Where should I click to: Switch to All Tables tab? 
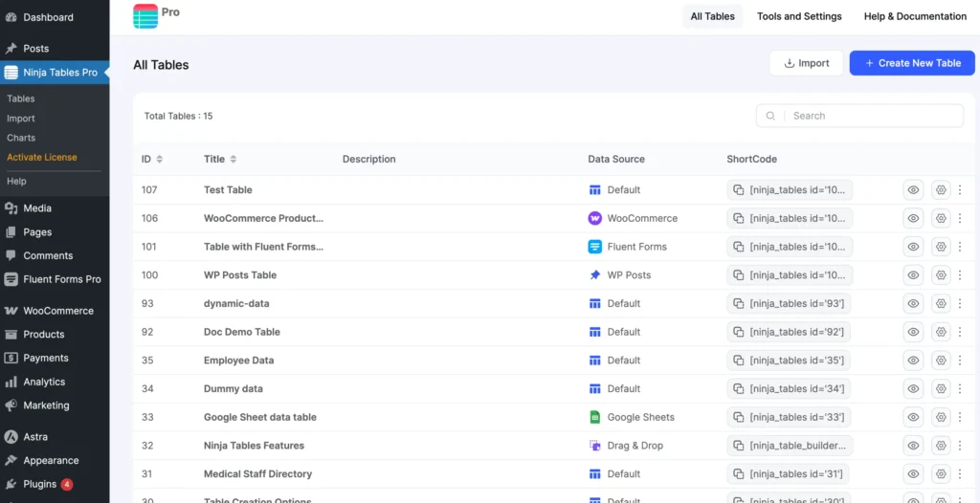712,16
